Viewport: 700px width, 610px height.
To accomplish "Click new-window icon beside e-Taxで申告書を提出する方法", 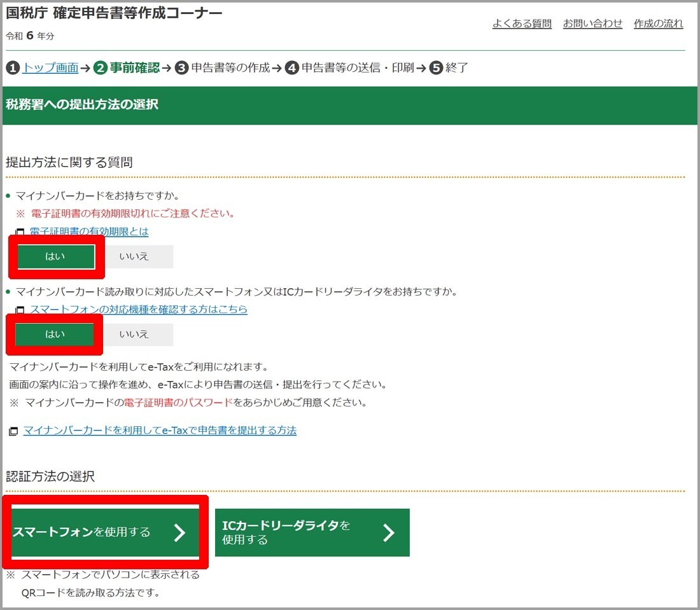I will tap(14, 431).
